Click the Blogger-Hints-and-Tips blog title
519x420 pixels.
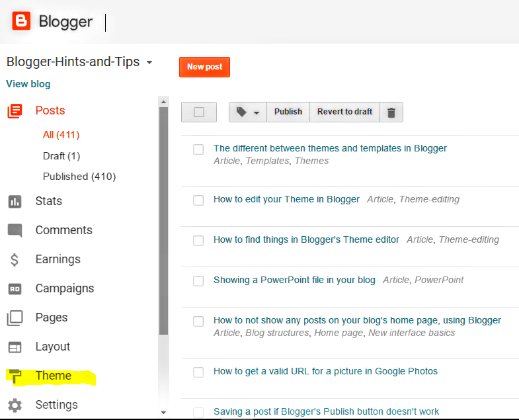coord(73,62)
